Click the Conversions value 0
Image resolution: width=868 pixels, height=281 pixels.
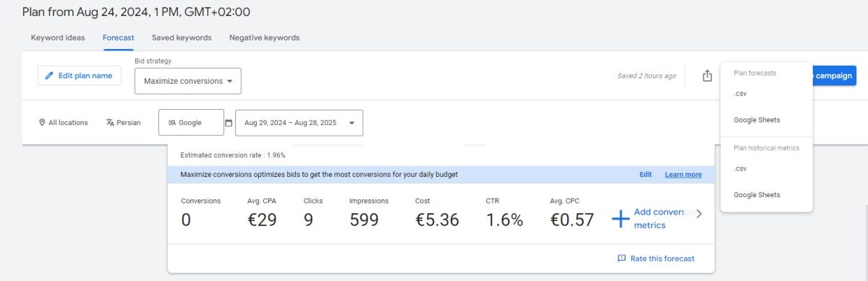pos(186,220)
